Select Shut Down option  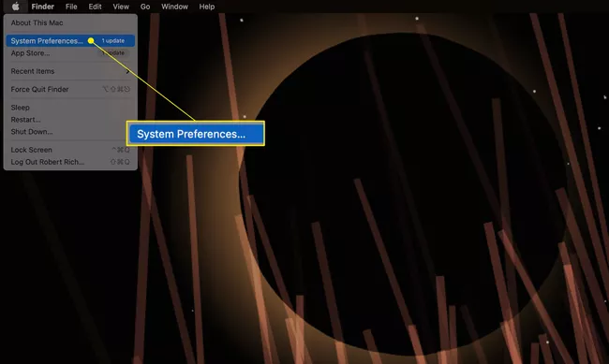point(70,132)
